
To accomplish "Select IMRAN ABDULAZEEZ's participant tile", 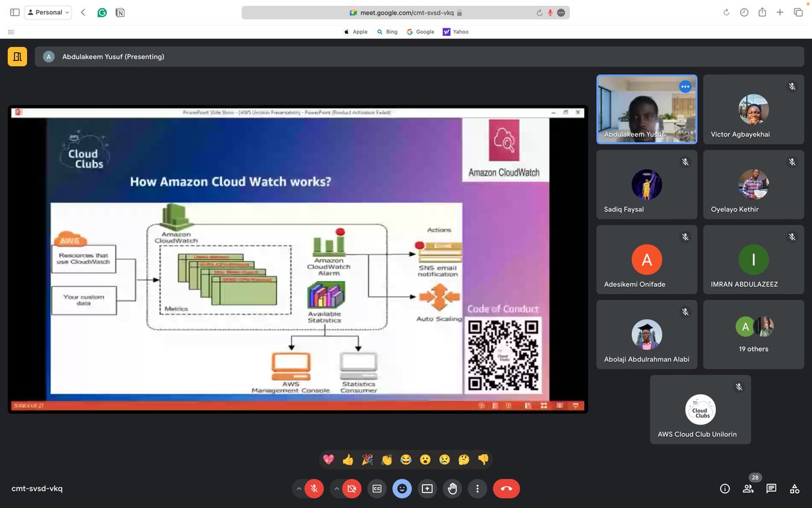I will [753, 259].
